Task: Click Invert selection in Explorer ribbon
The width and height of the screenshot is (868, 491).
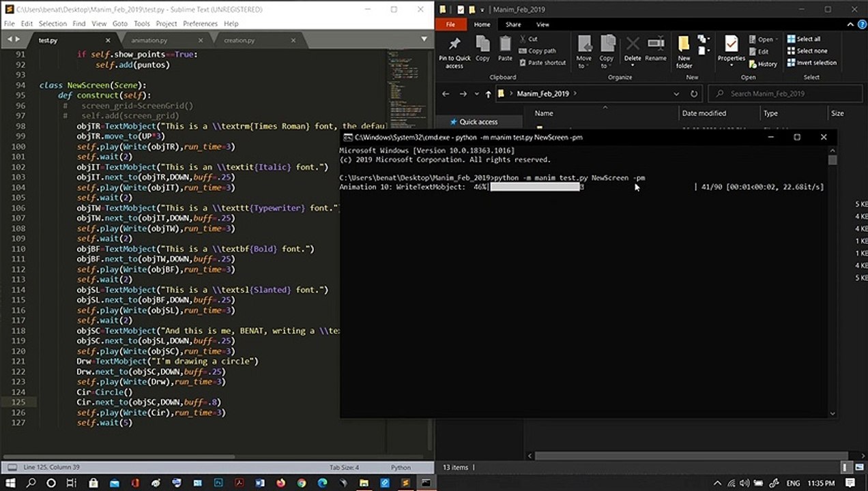Action: 811,62
